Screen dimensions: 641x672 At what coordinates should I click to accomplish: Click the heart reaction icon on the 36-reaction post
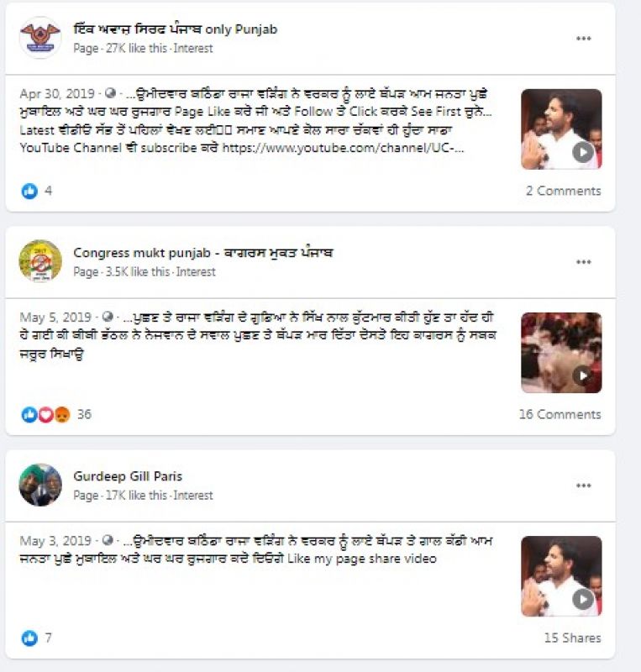46,414
